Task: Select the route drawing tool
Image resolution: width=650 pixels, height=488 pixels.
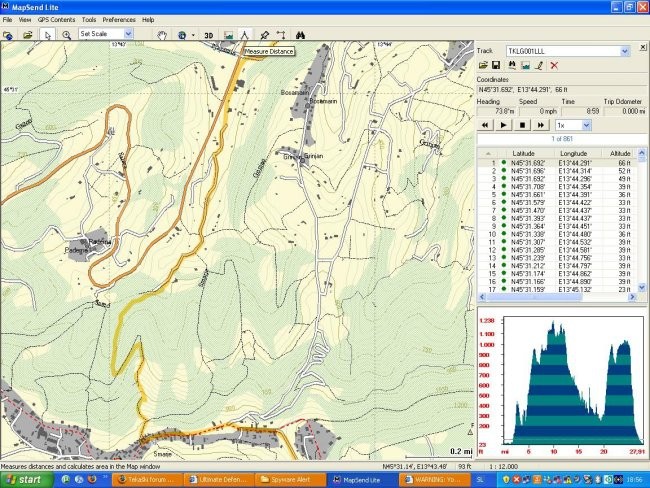Action: (x=281, y=35)
